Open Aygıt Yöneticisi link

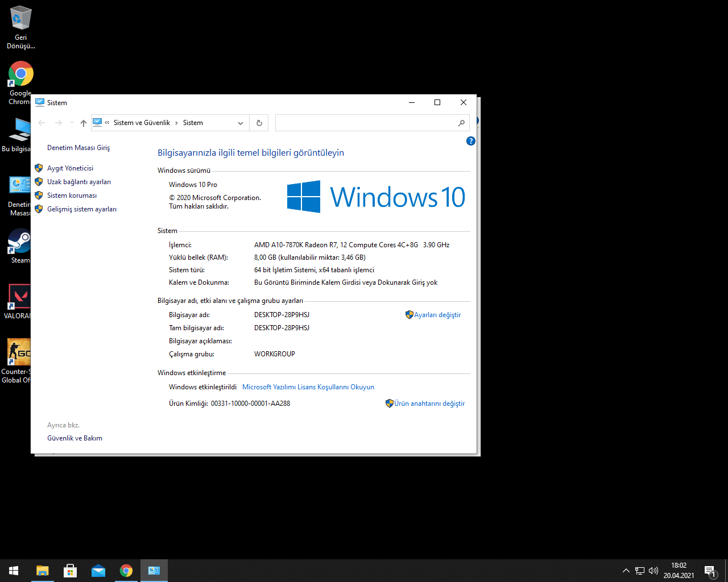point(70,168)
